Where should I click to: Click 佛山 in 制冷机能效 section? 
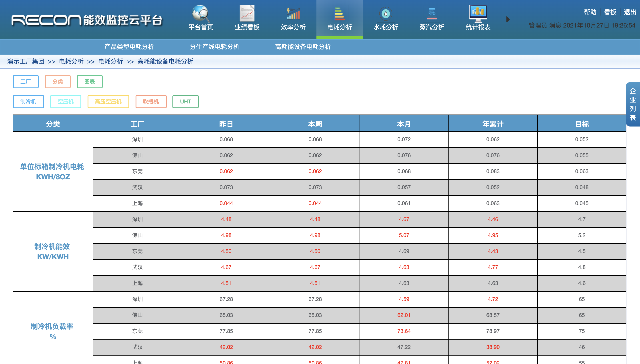point(137,235)
